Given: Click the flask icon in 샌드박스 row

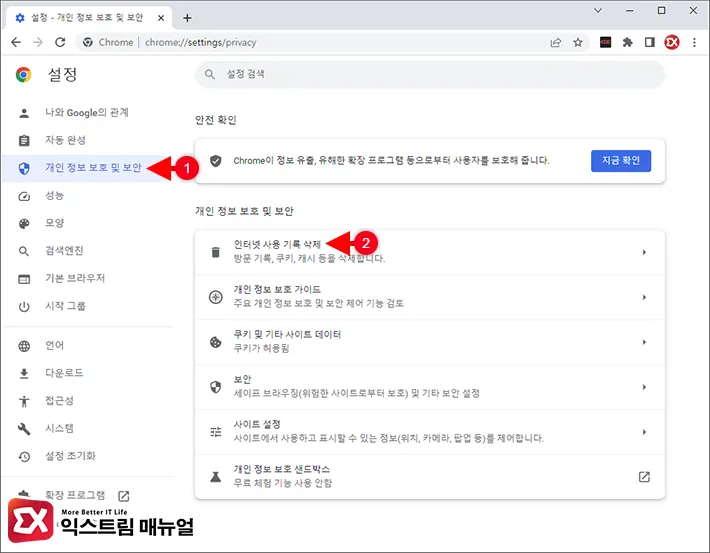Looking at the screenshot, I should click(x=216, y=476).
